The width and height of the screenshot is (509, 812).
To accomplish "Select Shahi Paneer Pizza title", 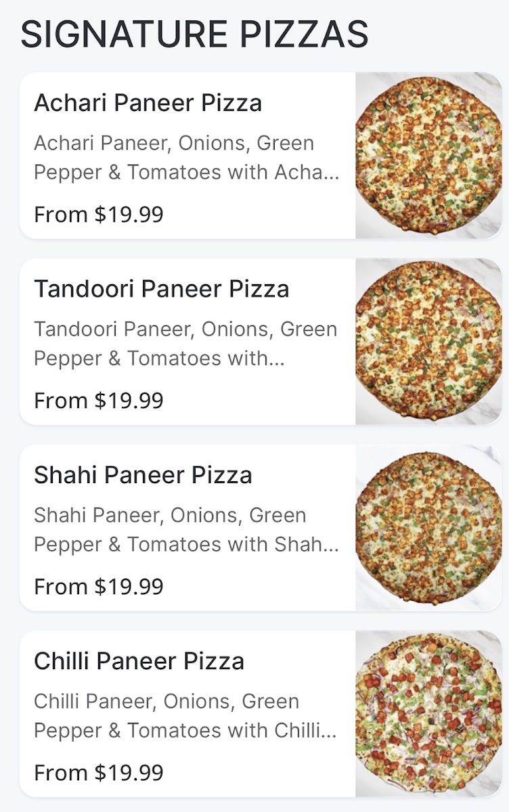I will click(x=143, y=475).
